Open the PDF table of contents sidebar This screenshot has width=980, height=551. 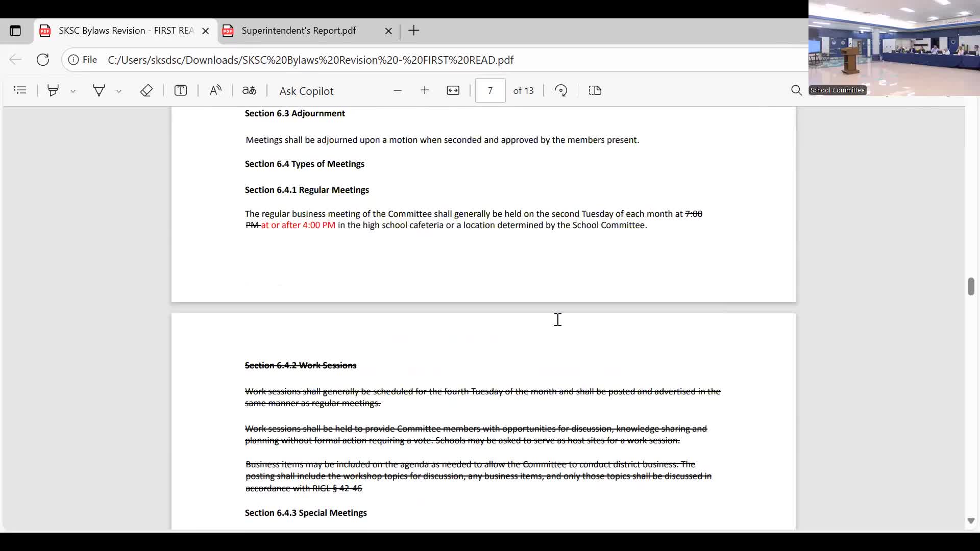(x=20, y=90)
